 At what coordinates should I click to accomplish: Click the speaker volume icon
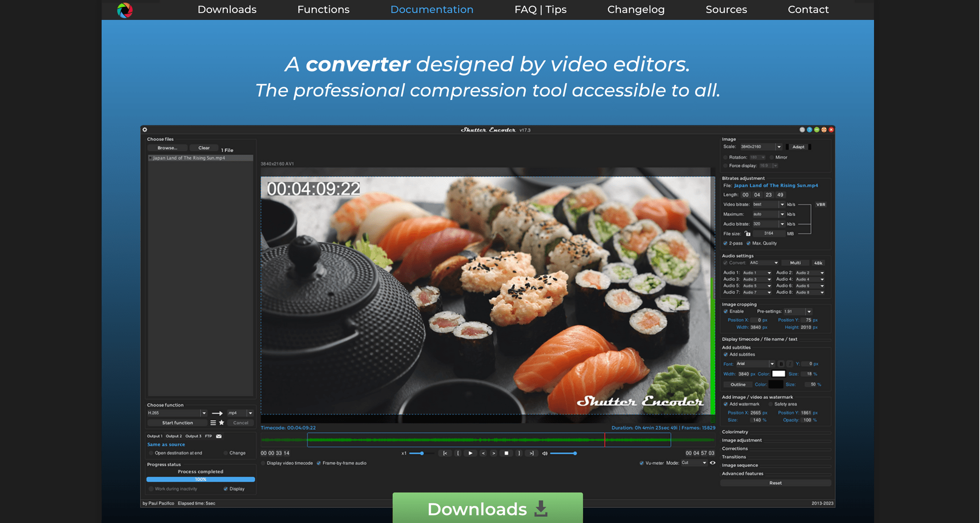click(x=544, y=453)
